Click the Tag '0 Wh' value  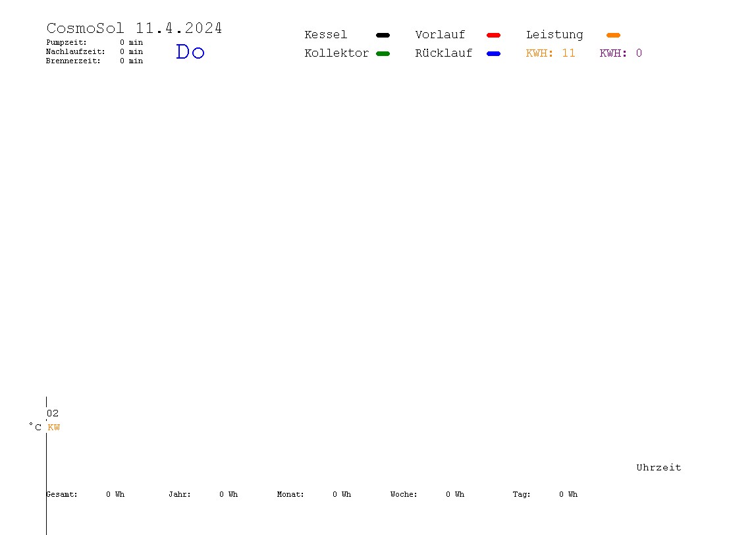click(x=568, y=494)
